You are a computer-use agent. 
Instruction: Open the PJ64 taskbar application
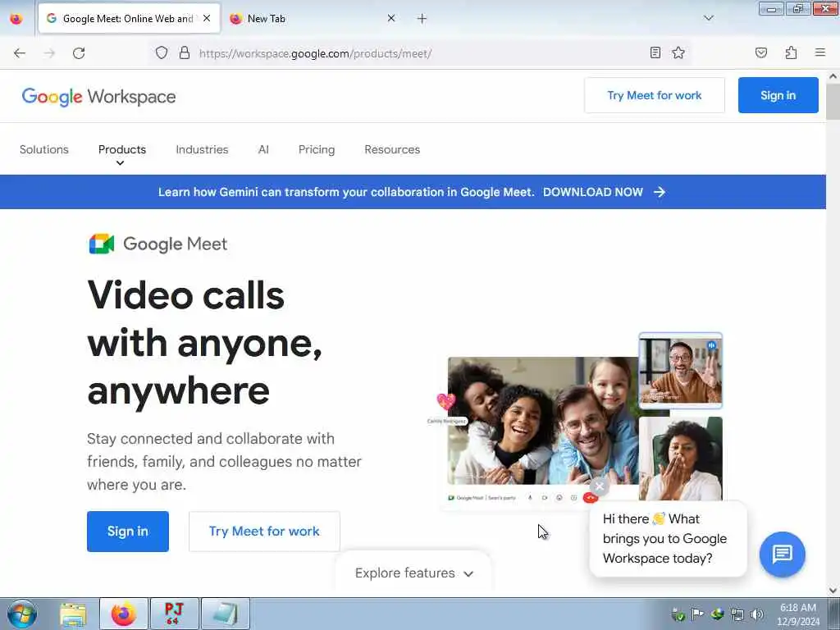point(174,614)
